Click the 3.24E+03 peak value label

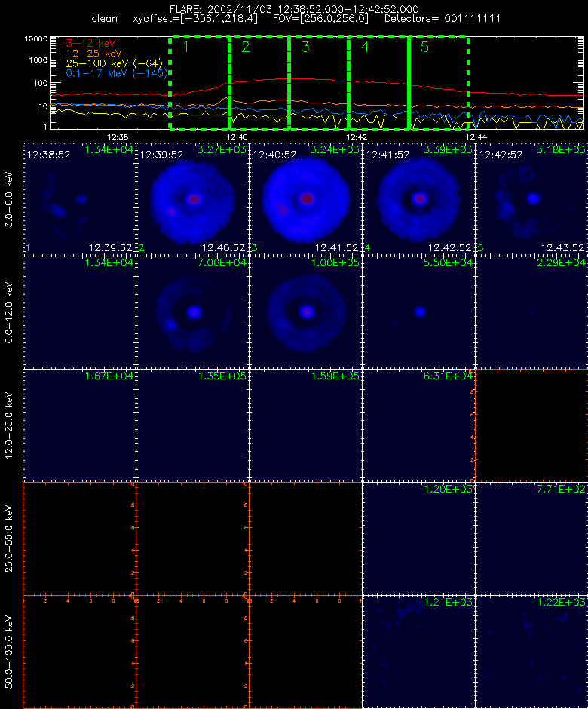[x=335, y=149]
